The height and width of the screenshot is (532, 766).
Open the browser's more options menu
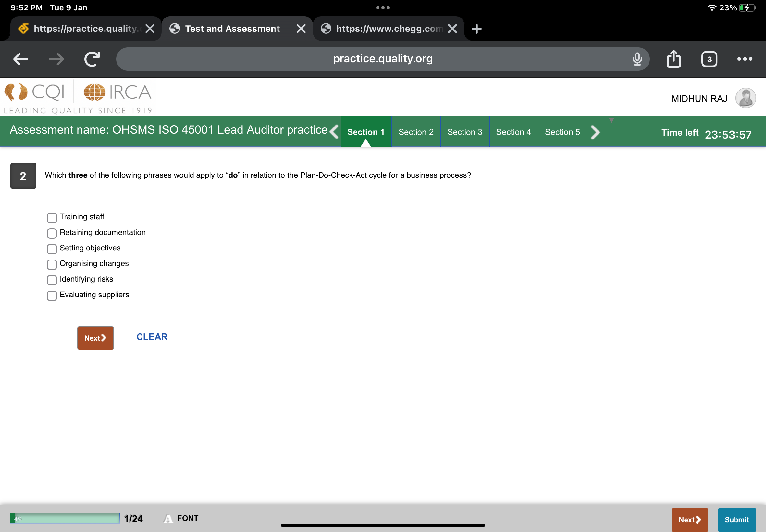coord(745,59)
